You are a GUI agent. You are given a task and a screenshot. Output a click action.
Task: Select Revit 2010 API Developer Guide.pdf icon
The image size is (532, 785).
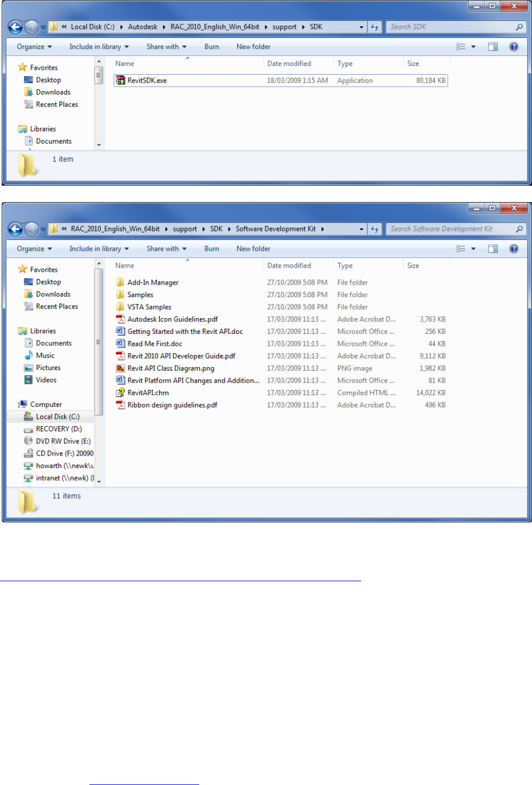click(121, 356)
